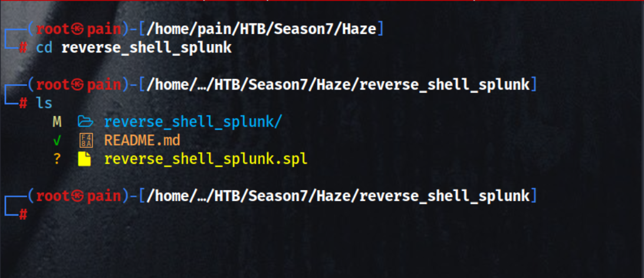644x278 pixels.
Task: Select the README.md file name
Action: (142, 141)
